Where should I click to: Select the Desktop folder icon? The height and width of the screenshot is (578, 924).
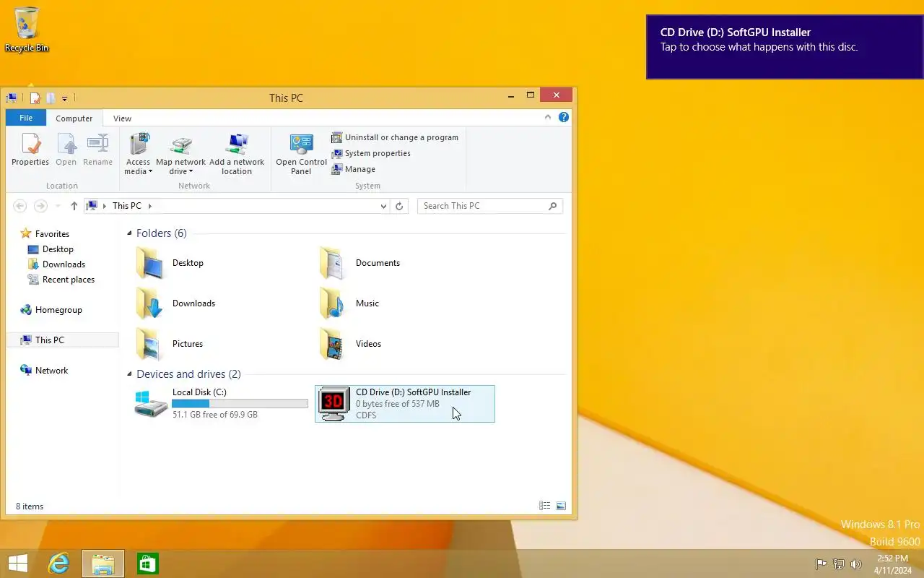pos(150,263)
